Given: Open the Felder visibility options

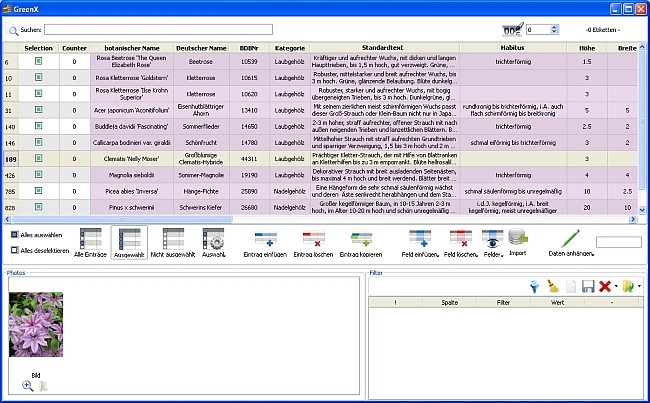Looking at the screenshot, I should pos(493,244).
